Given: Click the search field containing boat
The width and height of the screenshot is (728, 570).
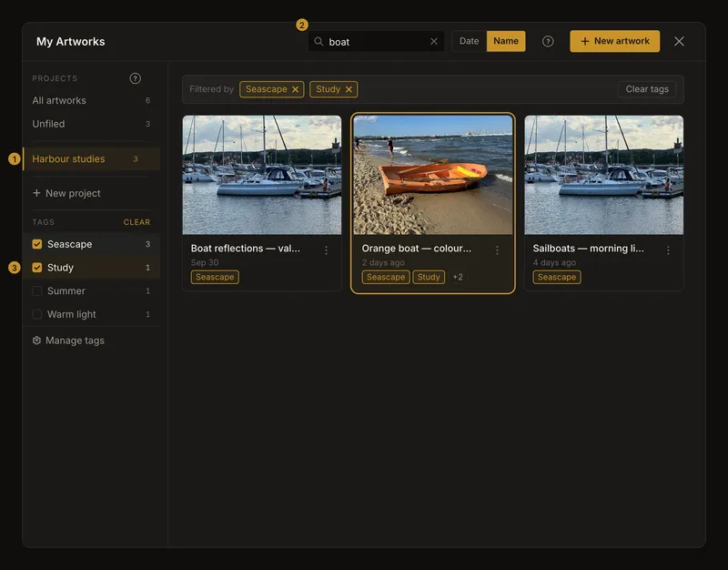Looking at the screenshot, I should click(x=376, y=41).
